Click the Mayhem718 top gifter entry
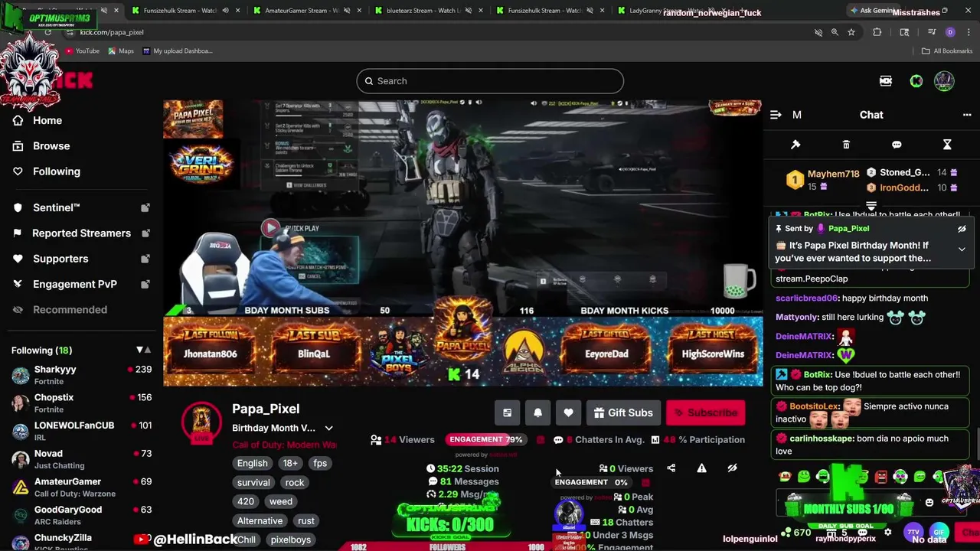The image size is (980, 551). click(x=822, y=180)
